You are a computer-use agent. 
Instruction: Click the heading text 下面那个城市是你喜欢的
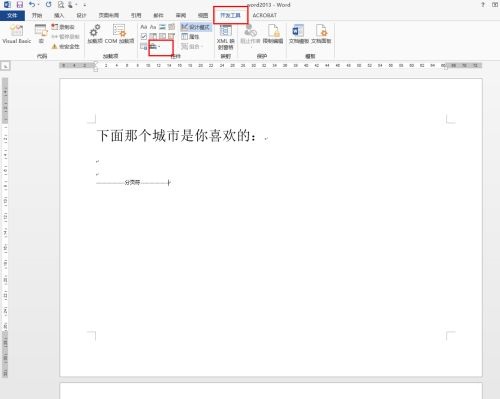point(173,136)
